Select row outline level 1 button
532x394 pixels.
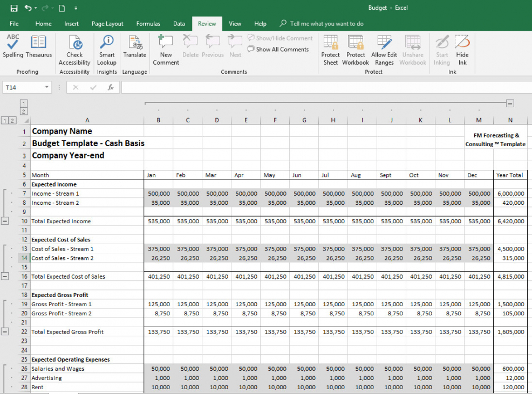pyautogui.click(x=5, y=120)
